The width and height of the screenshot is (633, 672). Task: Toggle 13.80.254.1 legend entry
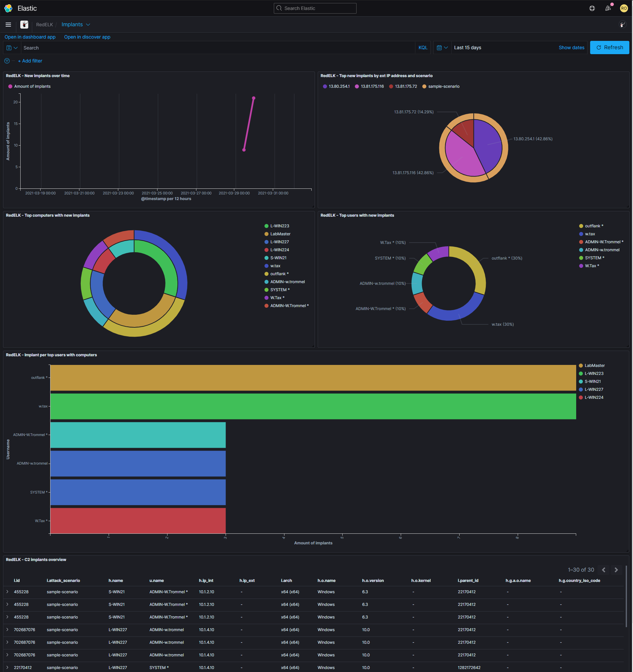click(336, 86)
